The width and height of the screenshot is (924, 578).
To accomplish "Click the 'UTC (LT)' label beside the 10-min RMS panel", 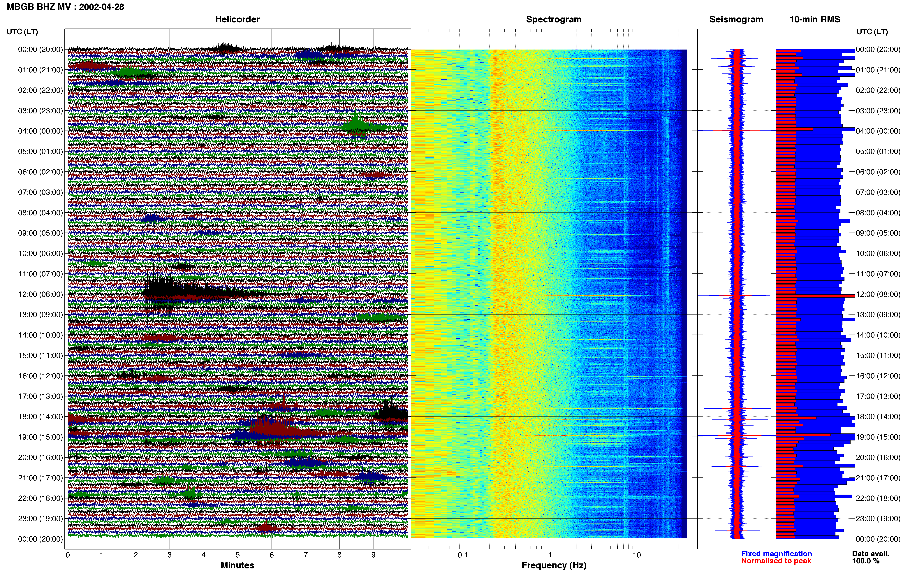I will (872, 32).
